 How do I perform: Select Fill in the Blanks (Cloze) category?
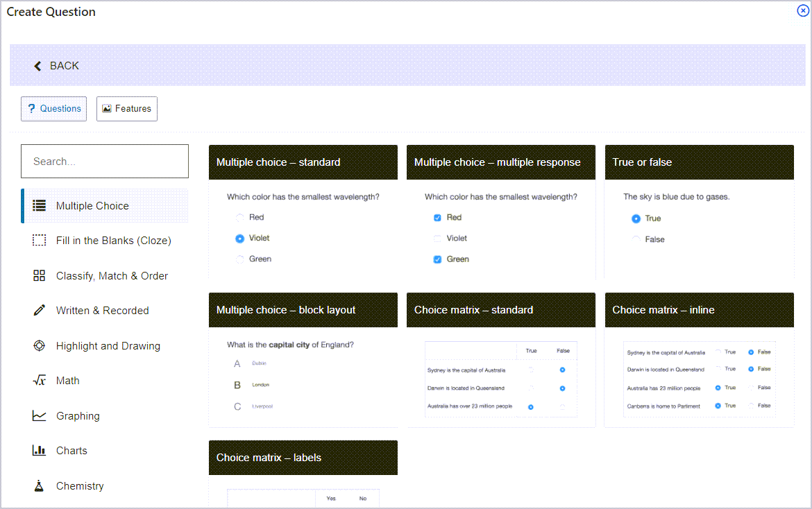pyautogui.click(x=105, y=241)
